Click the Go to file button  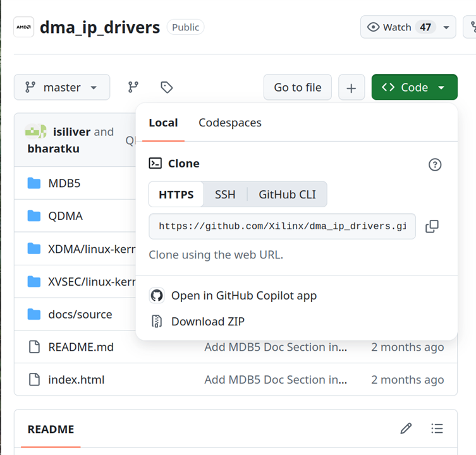pyautogui.click(x=298, y=87)
